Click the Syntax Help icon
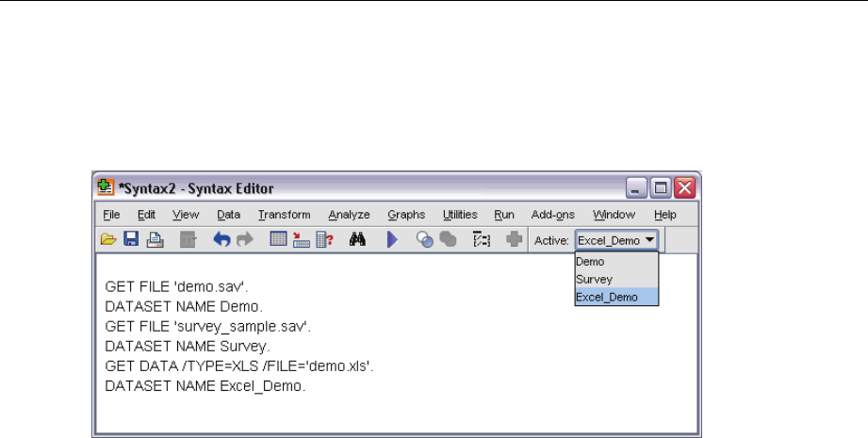This screenshot has height=438, width=868. (x=482, y=239)
